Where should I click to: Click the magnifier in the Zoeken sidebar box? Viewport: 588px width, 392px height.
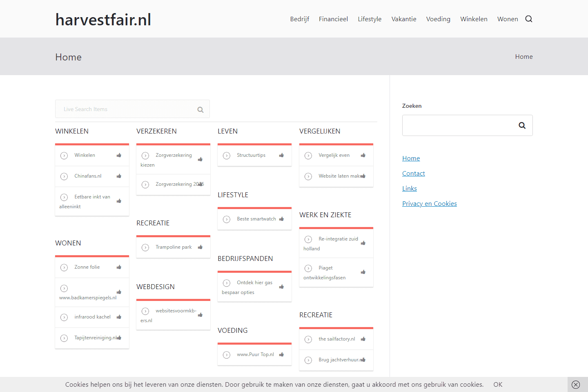click(x=522, y=125)
